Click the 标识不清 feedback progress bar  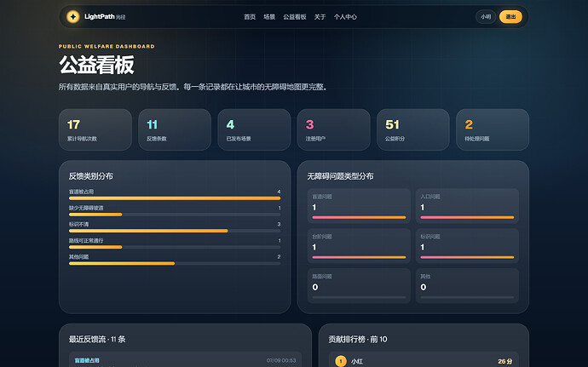pos(175,231)
